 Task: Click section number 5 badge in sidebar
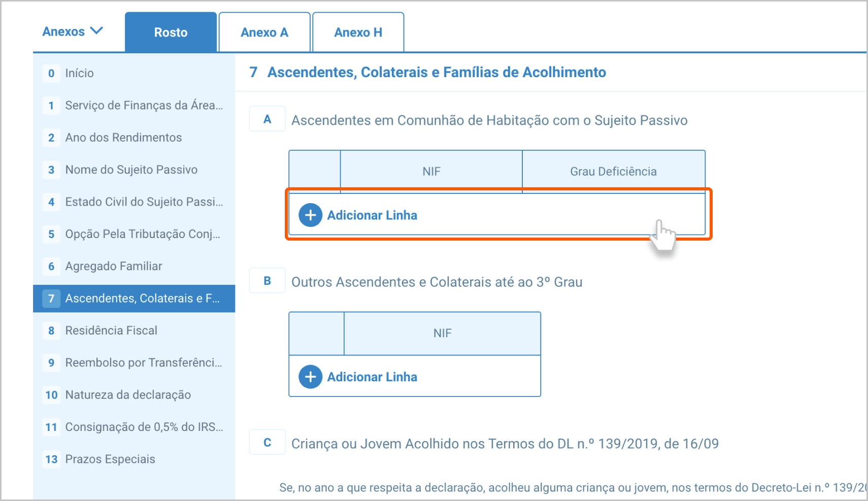pos(51,234)
